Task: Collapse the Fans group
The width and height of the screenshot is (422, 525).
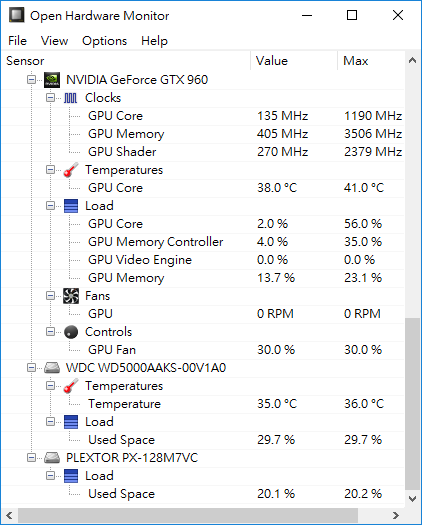Action: 50,296
